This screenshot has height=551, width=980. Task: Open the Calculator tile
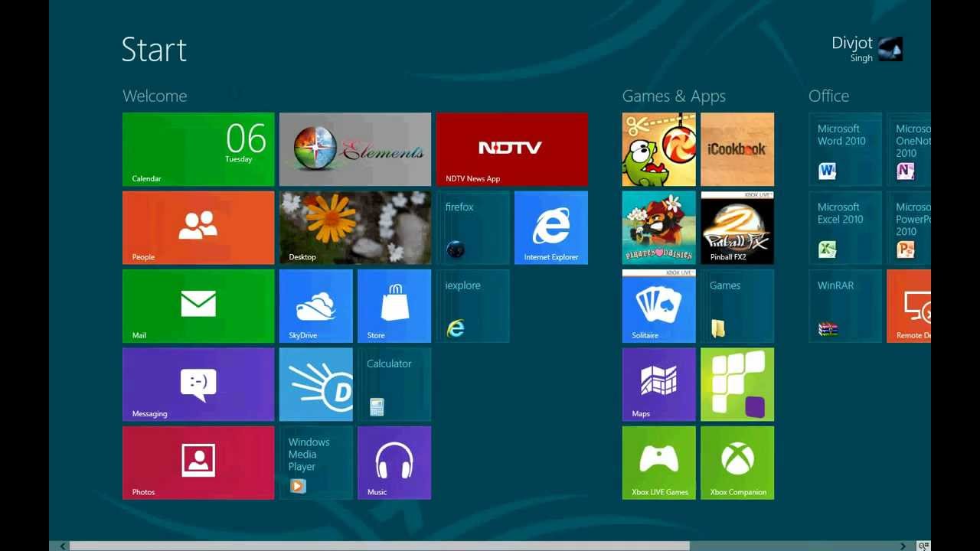tap(394, 385)
